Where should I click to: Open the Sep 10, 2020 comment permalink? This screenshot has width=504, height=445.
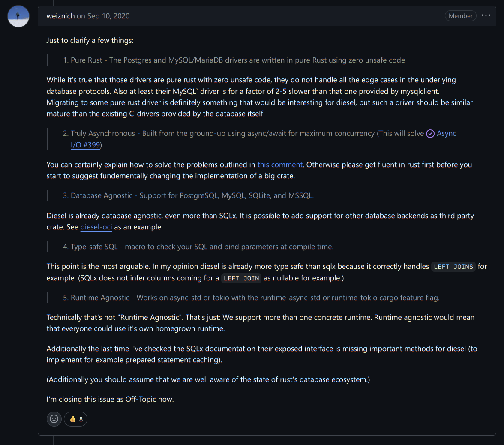(x=108, y=16)
